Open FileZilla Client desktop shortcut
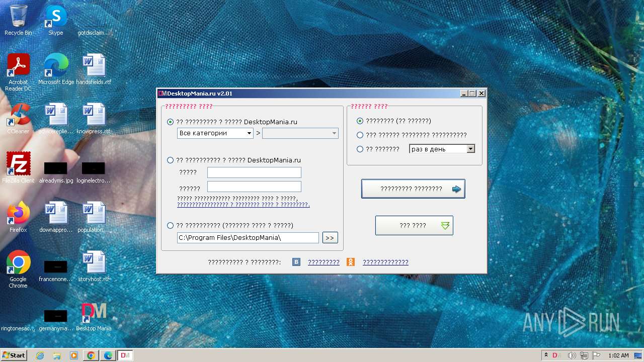The image size is (644, 362). coord(18,168)
